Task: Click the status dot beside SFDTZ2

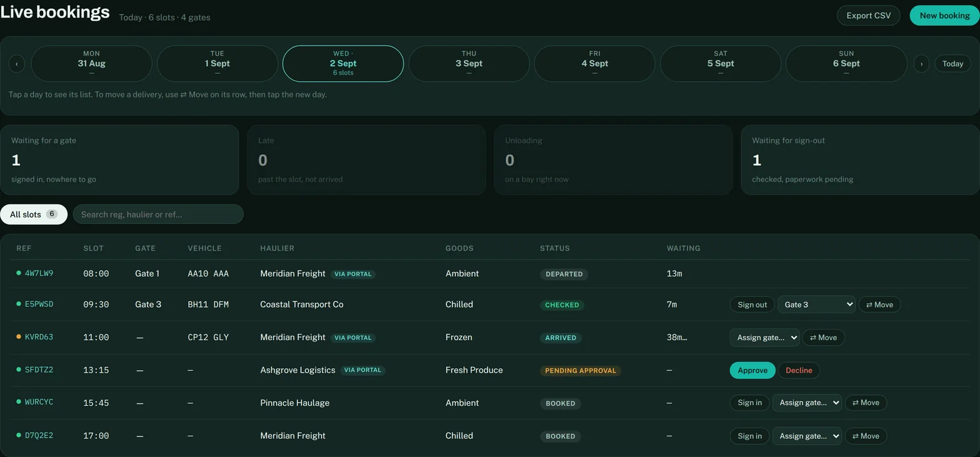Action: pos(19,369)
